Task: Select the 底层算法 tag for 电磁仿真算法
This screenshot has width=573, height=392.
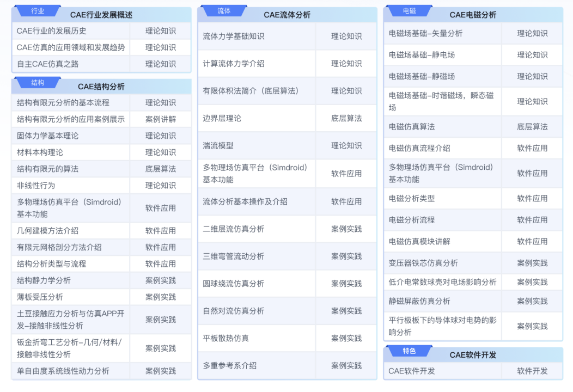Action: coord(532,126)
